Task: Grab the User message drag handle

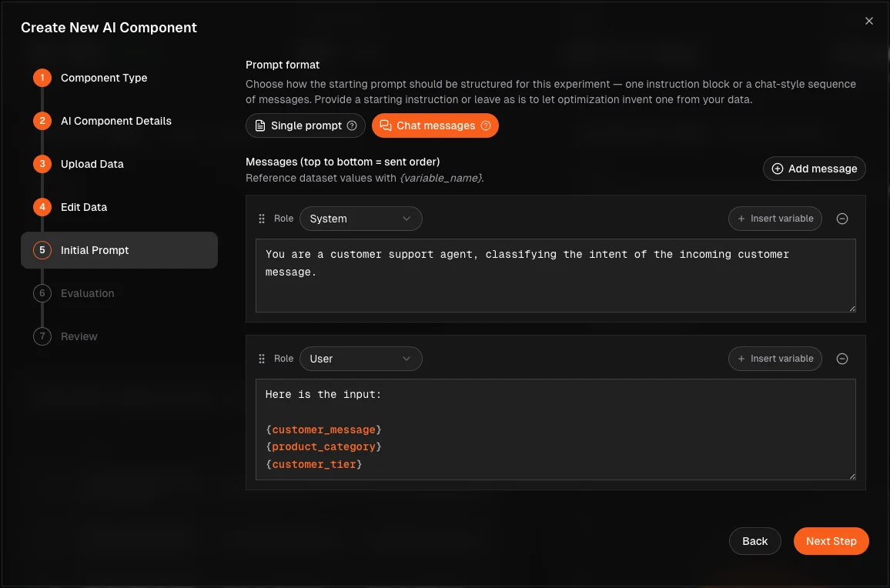Action: tap(262, 359)
